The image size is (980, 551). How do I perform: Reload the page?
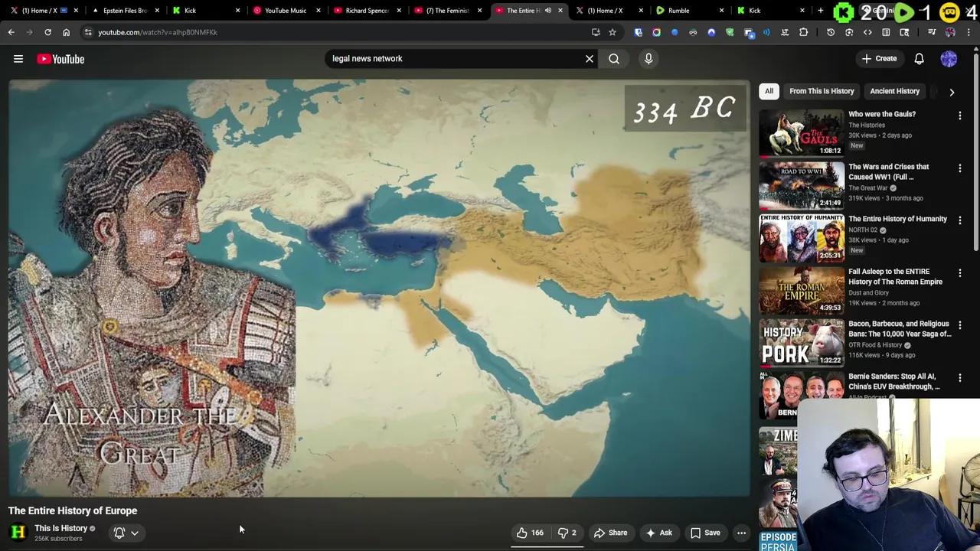click(47, 32)
